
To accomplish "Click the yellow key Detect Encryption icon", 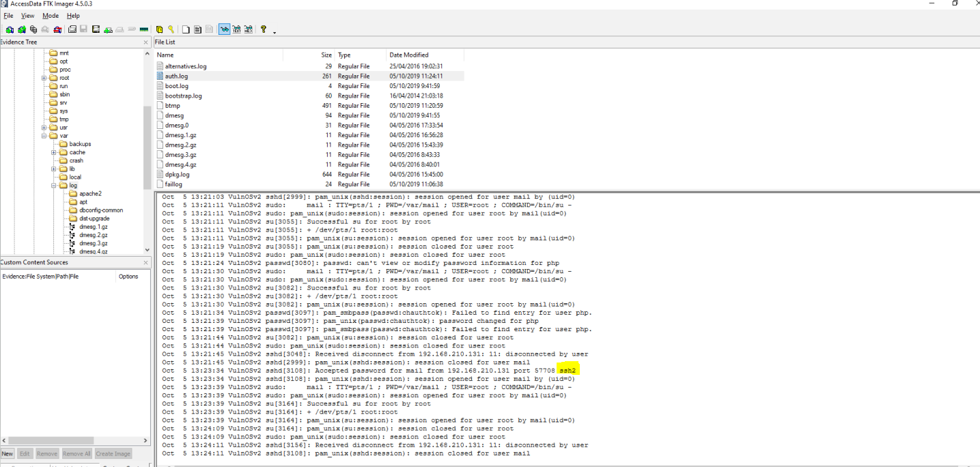I will click(171, 29).
